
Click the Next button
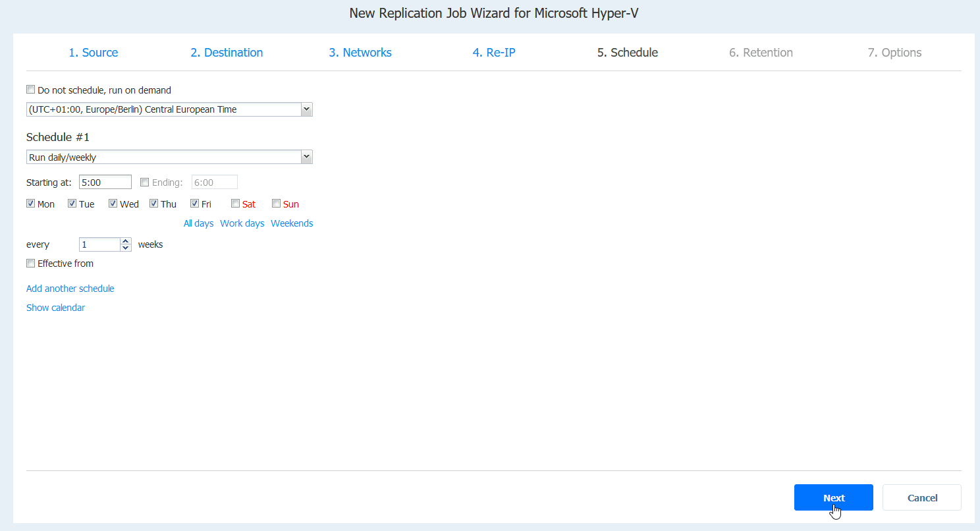tap(834, 497)
